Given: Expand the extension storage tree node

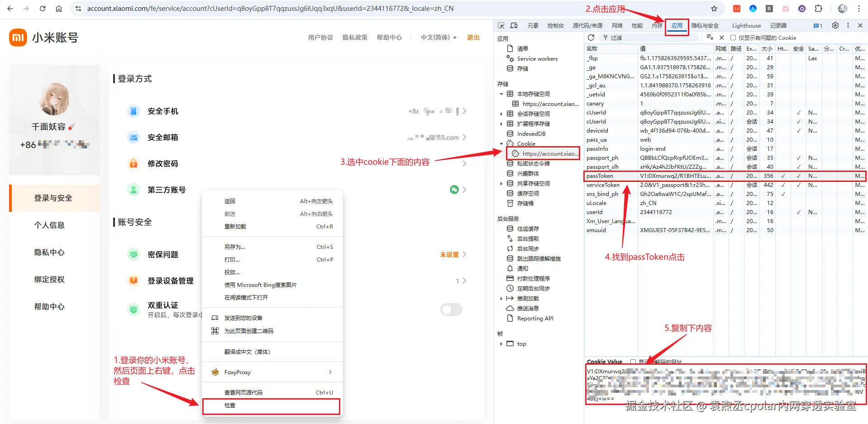Looking at the screenshot, I should point(501,124).
